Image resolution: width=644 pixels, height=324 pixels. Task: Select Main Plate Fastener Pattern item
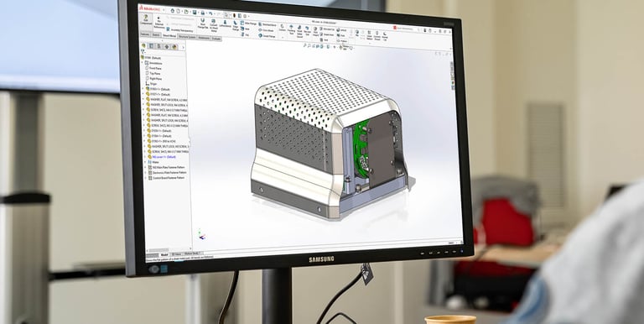pyautogui.click(x=166, y=167)
